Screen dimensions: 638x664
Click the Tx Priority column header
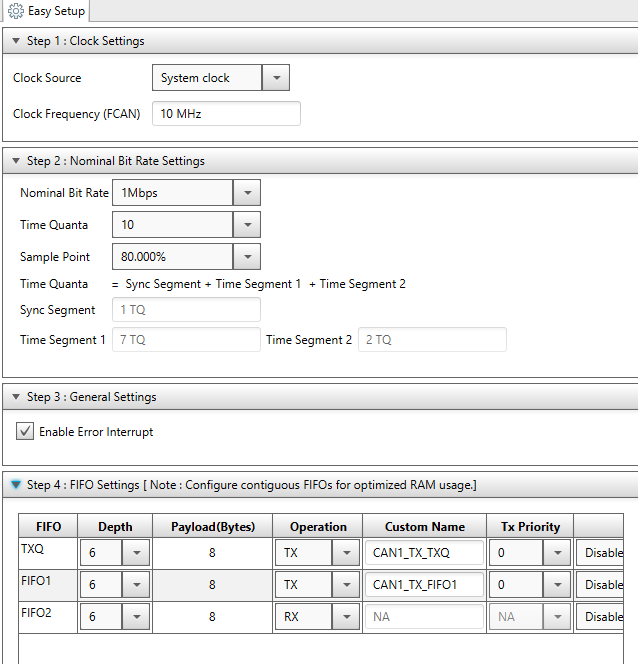click(530, 526)
